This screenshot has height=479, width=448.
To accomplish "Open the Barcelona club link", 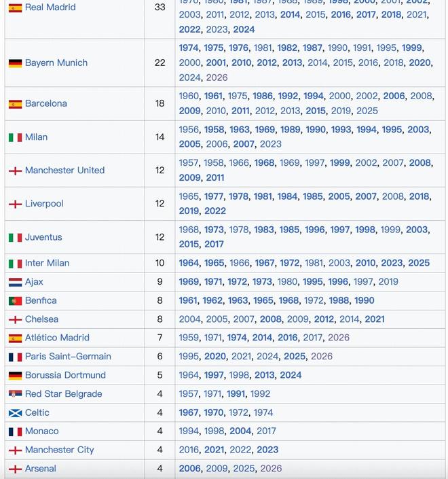I will point(46,104).
